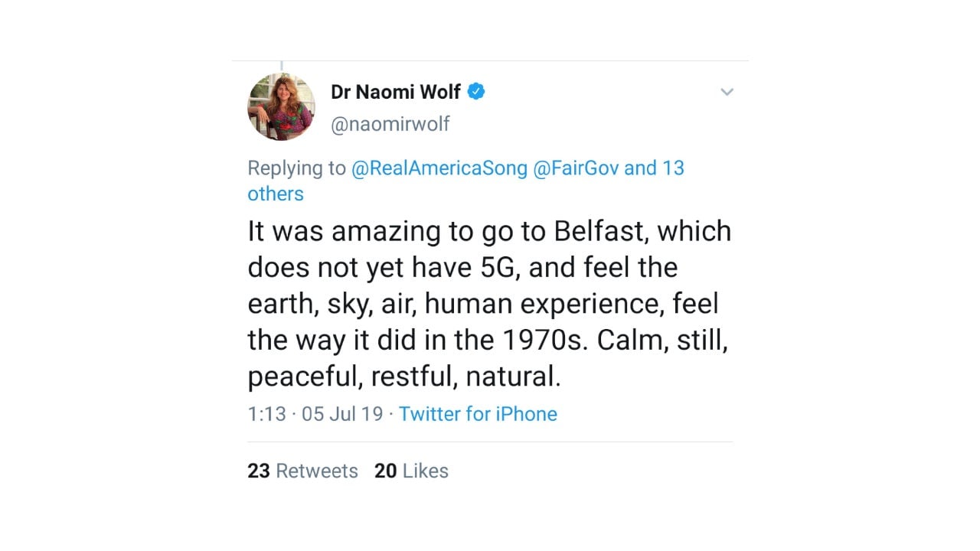Show the "and 13" other recipients
The height and width of the screenshot is (551, 980).
point(654,168)
